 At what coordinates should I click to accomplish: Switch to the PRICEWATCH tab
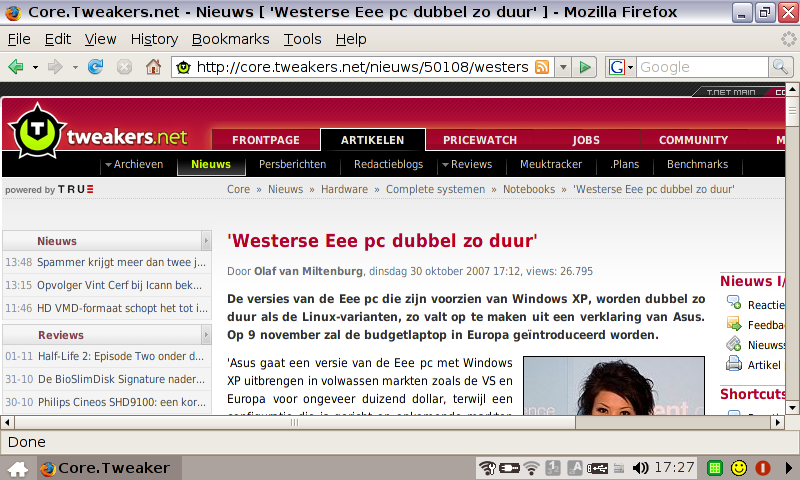point(480,140)
